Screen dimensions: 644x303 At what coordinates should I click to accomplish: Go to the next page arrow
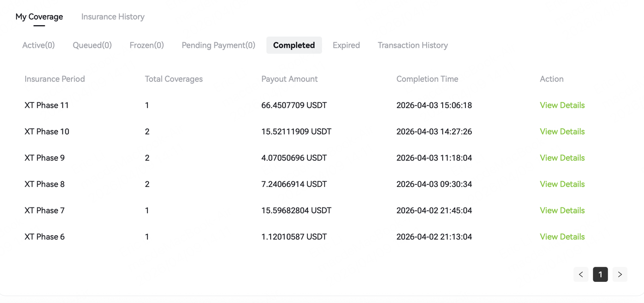tap(620, 274)
